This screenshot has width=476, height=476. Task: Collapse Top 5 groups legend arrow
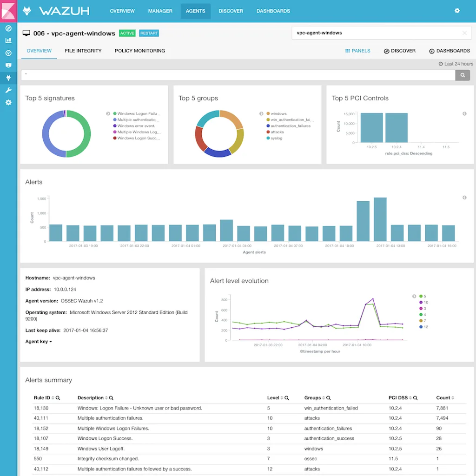(x=261, y=113)
